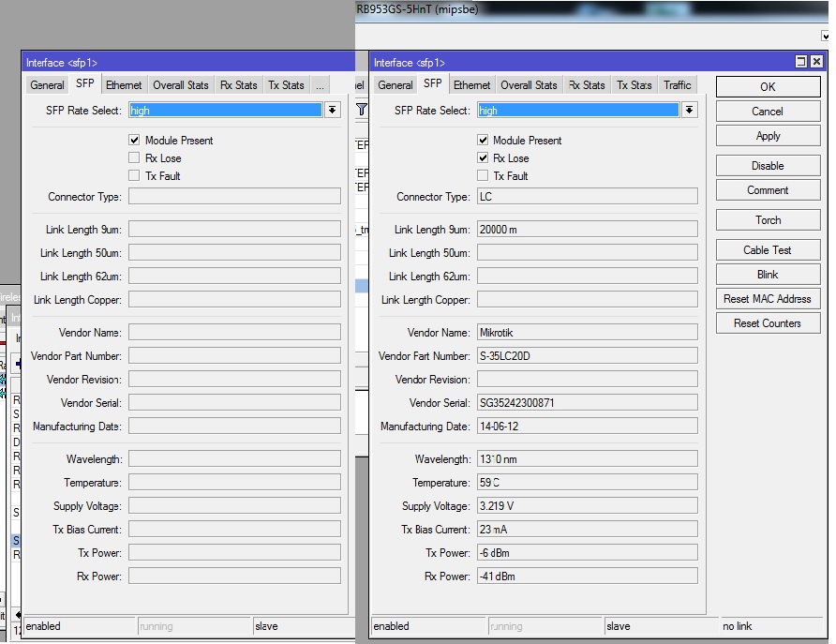The height and width of the screenshot is (644, 836).
Task: Click Link Length 9um value 20000 m
Action: tap(587, 230)
